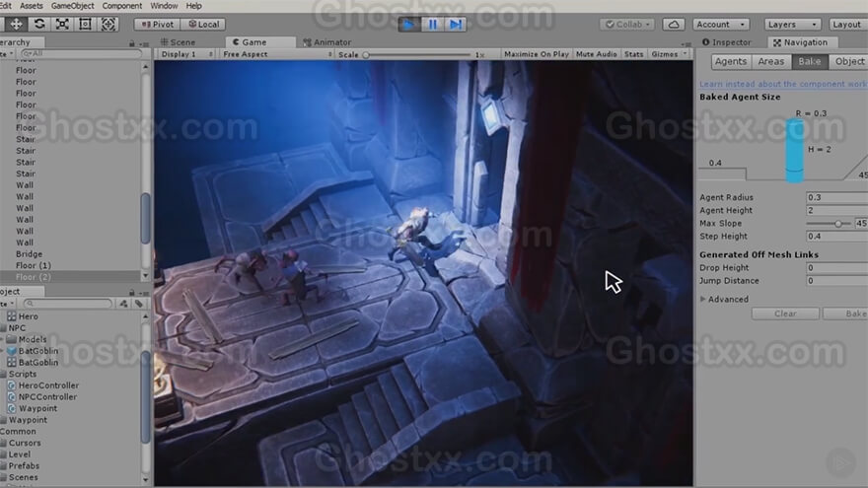Select the Move transform tool

pyautogui.click(x=16, y=25)
